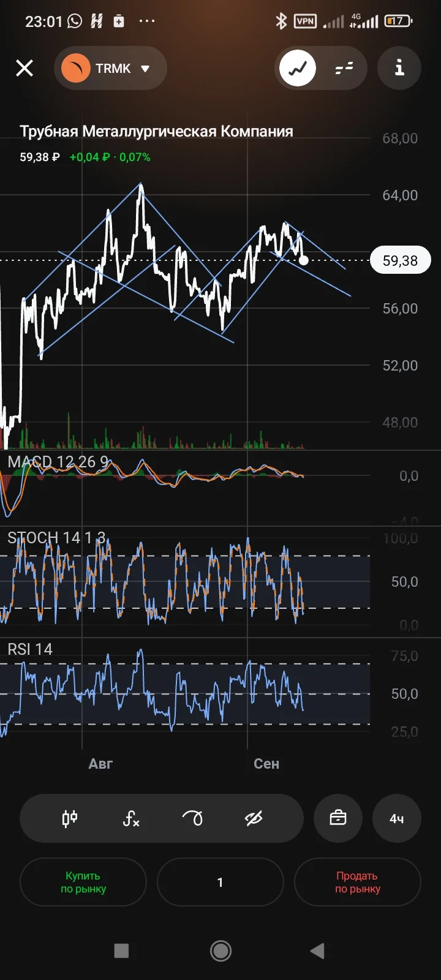Open portfolio briefcase icon
The image size is (441, 980).
[x=338, y=818]
